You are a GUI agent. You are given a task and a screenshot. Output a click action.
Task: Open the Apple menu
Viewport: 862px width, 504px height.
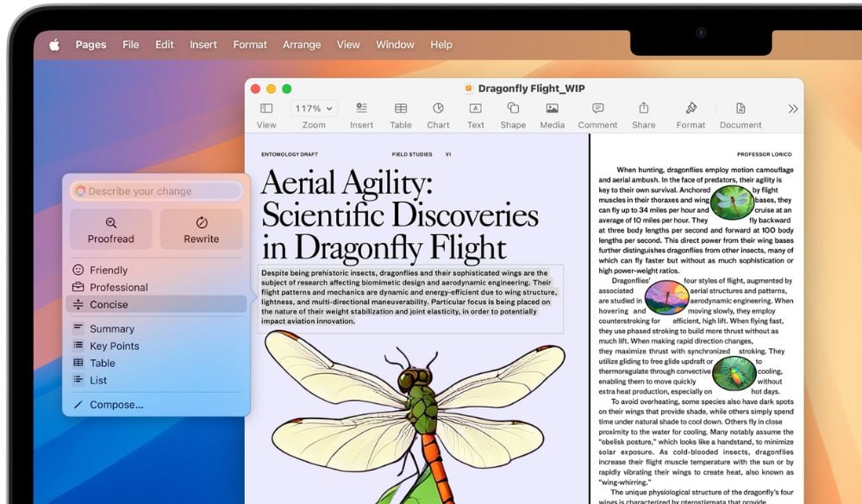coord(54,45)
